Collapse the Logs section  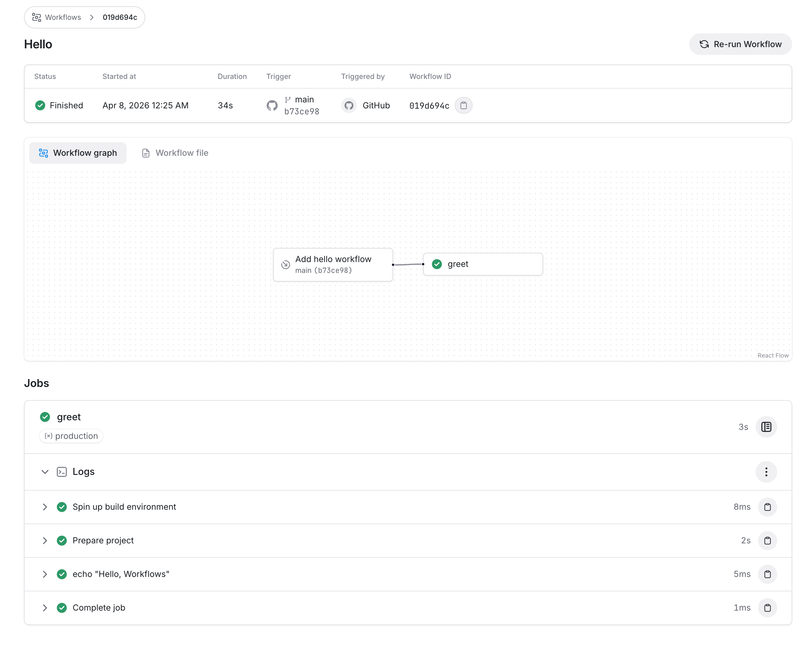tap(45, 472)
